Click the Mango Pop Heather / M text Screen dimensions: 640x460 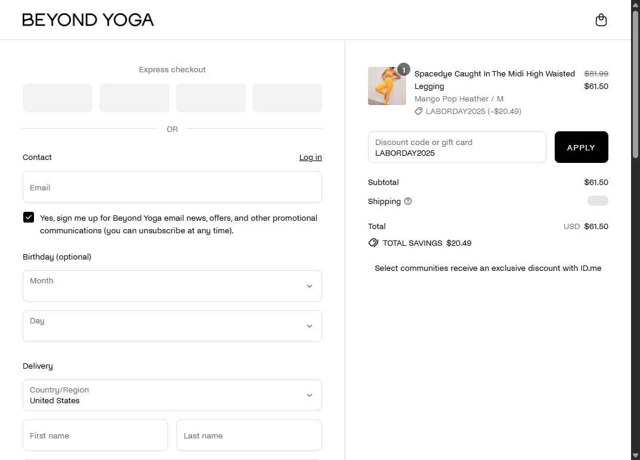459,99
